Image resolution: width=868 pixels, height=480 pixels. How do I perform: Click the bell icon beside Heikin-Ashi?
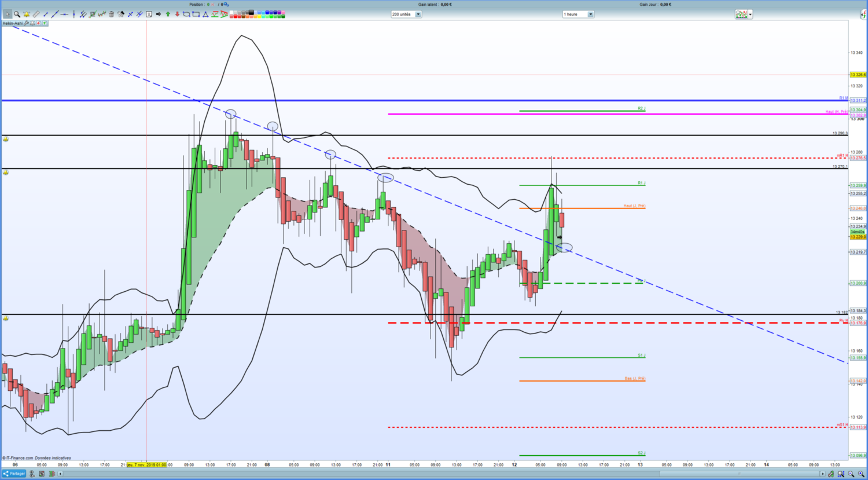pos(33,23)
